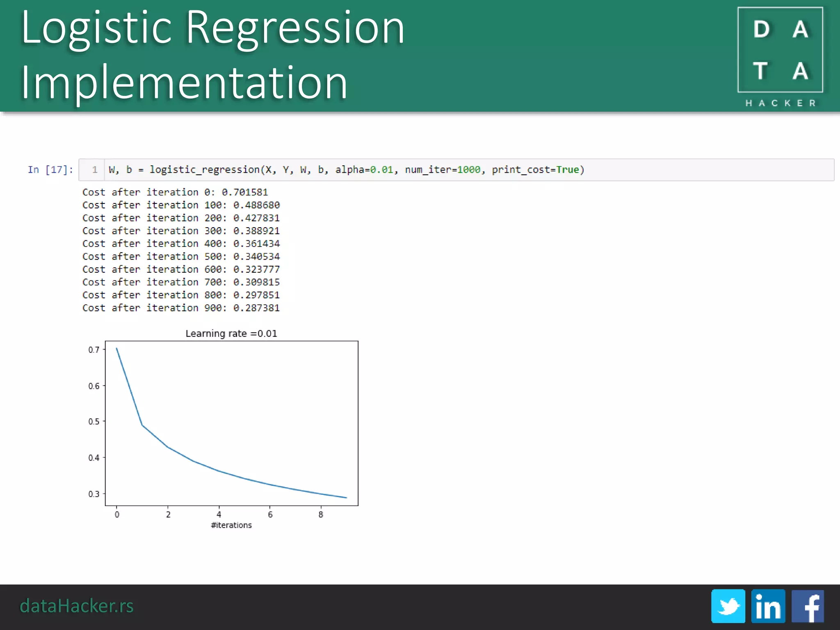Click the Facebook icon
The width and height of the screenshot is (840, 630).
807,606
